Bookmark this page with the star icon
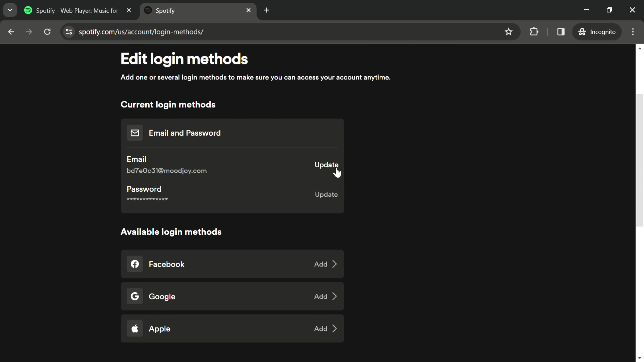 508,32
